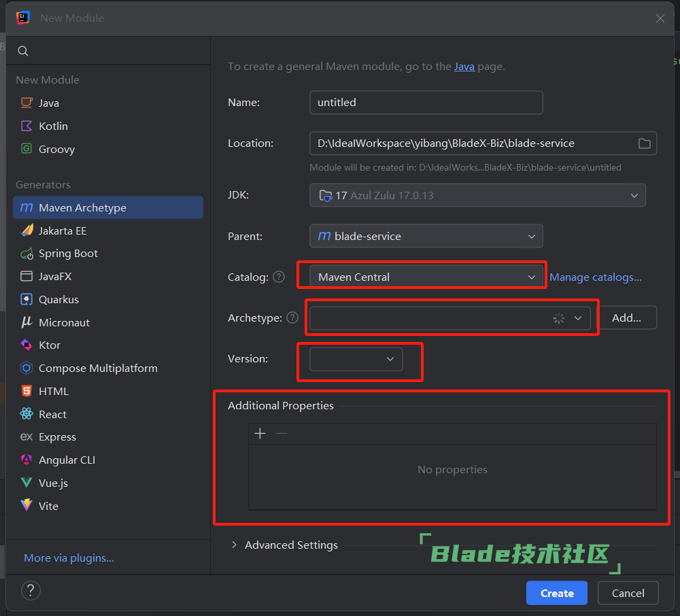Open Archetype help question mark
Screen dimensions: 680x616
click(292, 318)
